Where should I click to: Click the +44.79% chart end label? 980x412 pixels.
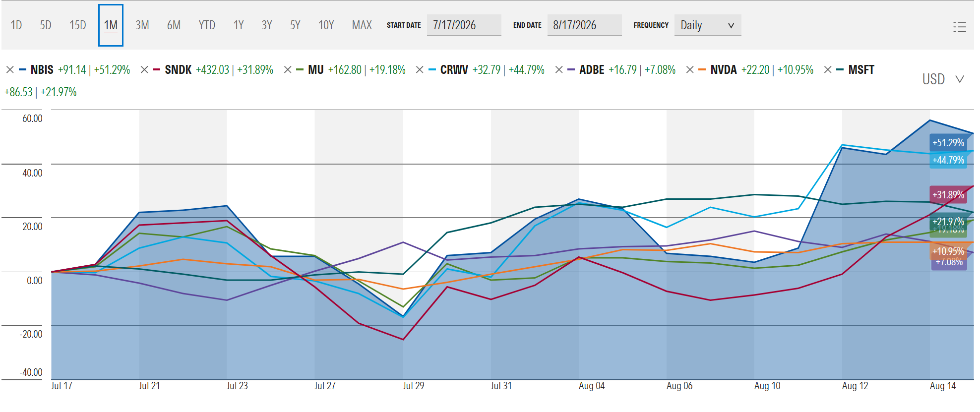pos(948,160)
